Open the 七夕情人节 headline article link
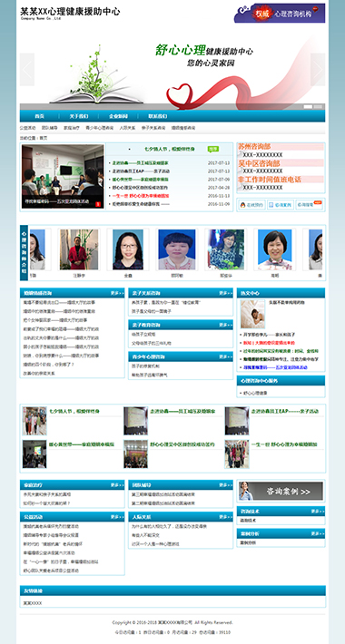 tap(170, 149)
